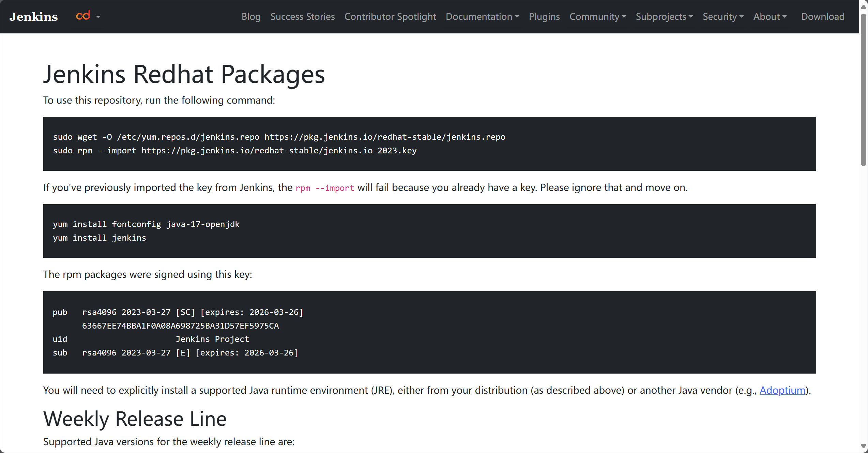Click the yum install jenkins code line
Screen dimensions: 868x453
click(100, 238)
